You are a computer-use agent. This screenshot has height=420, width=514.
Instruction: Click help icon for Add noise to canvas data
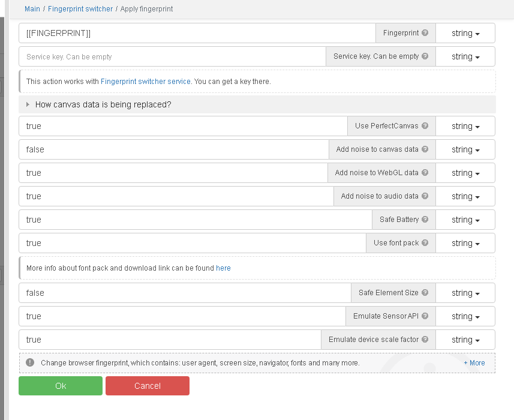pyautogui.click(x=425, y=149)
